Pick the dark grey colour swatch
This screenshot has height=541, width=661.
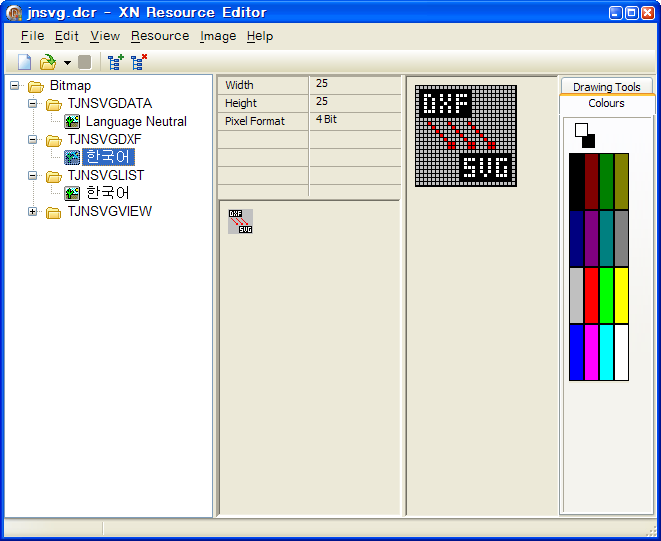[621, 239]
